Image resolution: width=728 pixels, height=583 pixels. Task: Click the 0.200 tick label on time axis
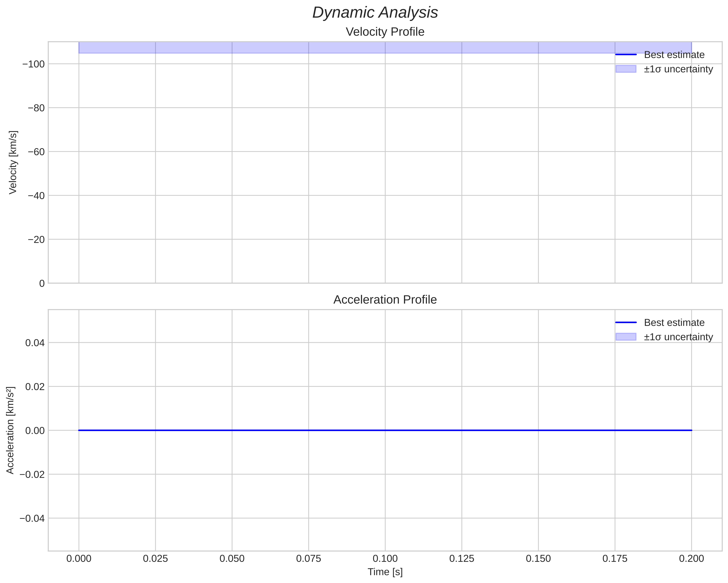click(691, 559)
